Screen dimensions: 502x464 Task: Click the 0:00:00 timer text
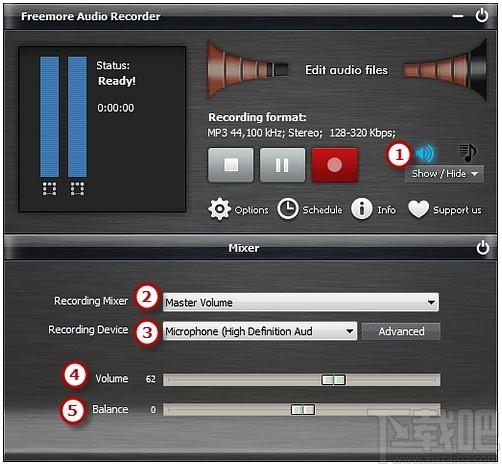click(116, 108)
